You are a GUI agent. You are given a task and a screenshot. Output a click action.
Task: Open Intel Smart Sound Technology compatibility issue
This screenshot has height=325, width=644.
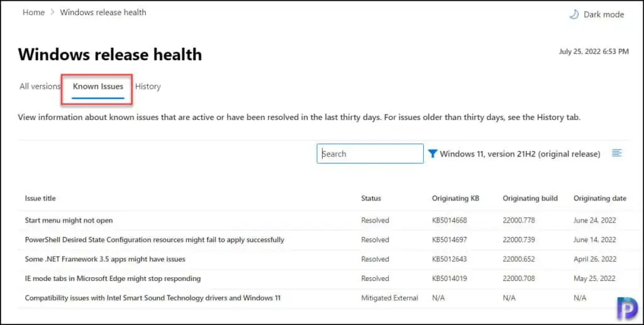pos(153,298)
